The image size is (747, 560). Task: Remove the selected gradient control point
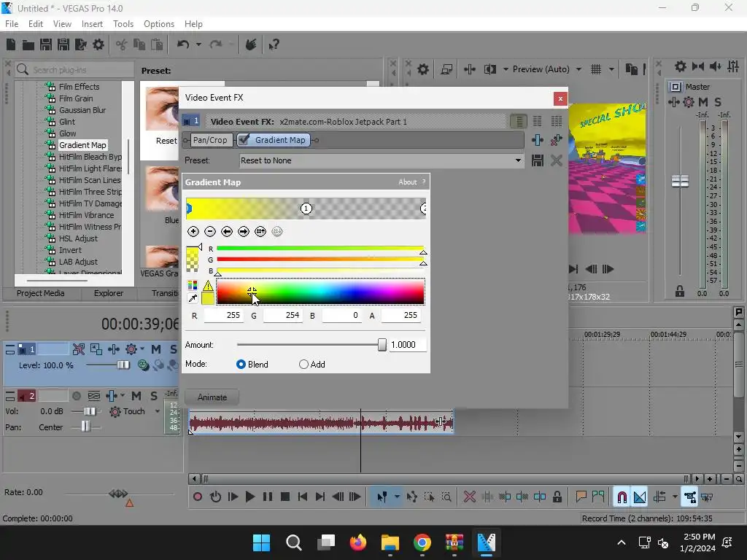[x=210, y=231]
